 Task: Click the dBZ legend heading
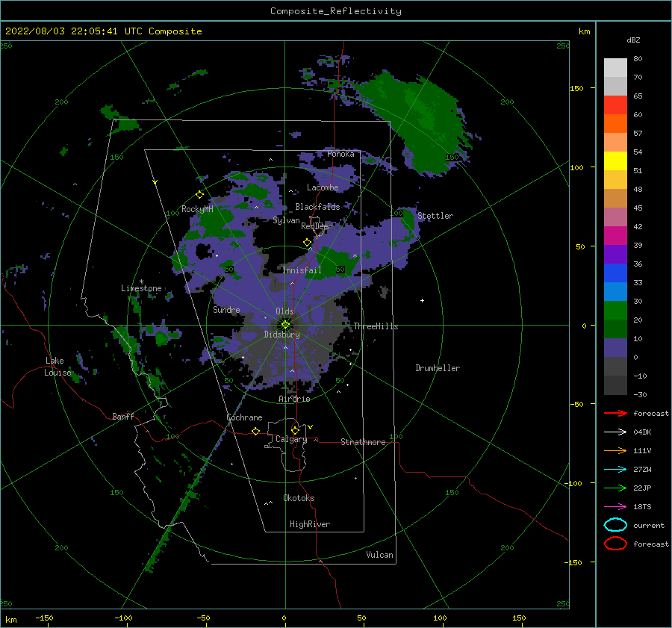point(633,40)
